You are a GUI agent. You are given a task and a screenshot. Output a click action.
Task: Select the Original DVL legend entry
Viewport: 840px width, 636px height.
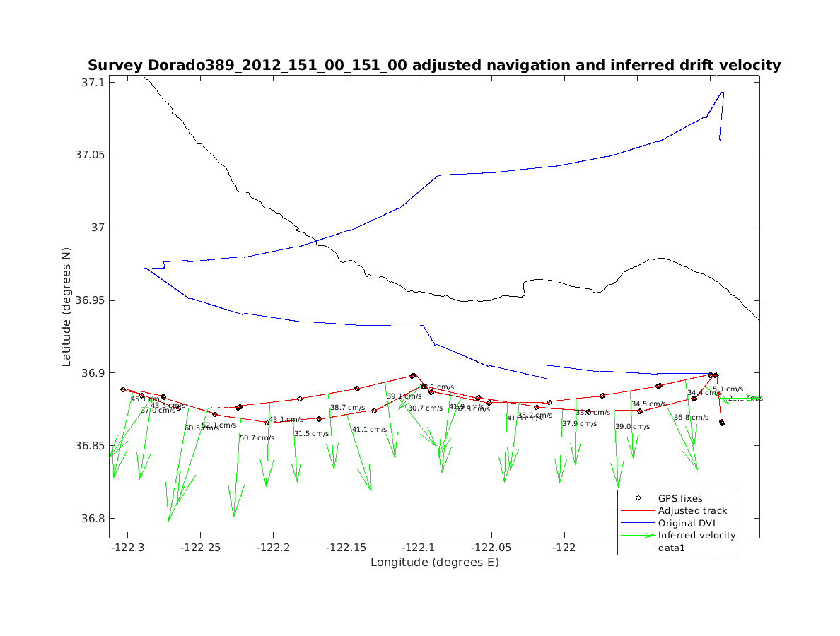pos(693,523)
